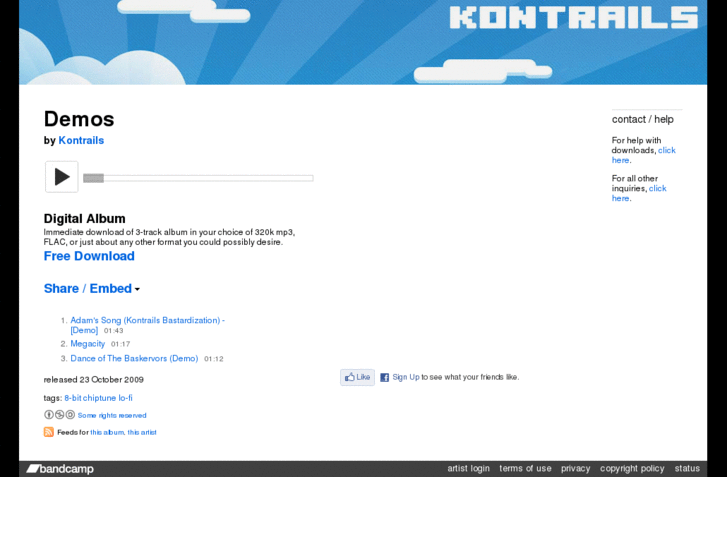Click the 01:12 duration text
727x545 pixels.
pyautogui.click(x=214, y=359)
